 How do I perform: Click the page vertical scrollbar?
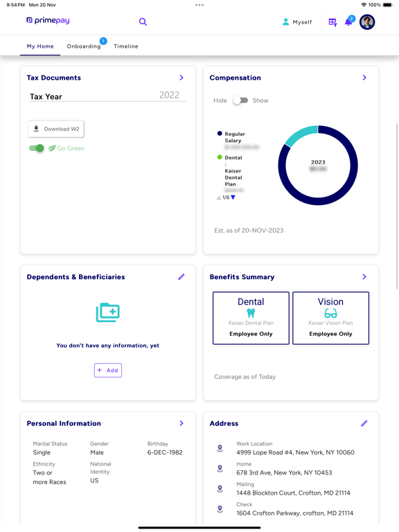[397, 206]
